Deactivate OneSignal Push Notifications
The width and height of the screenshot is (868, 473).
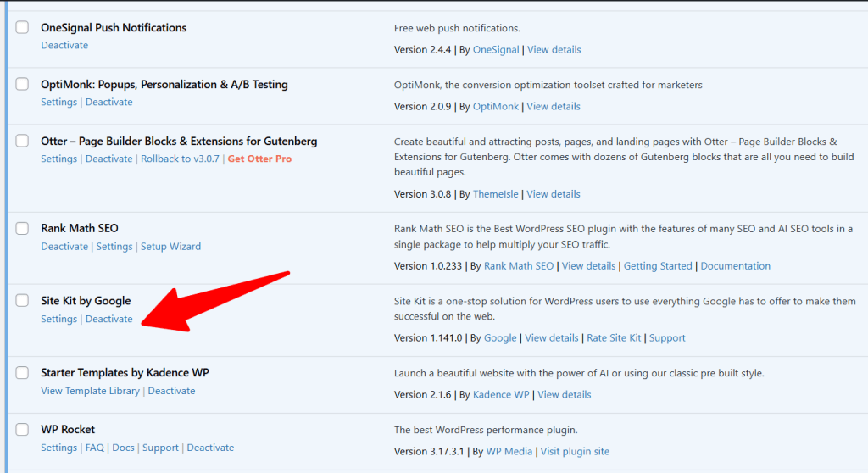64,46
